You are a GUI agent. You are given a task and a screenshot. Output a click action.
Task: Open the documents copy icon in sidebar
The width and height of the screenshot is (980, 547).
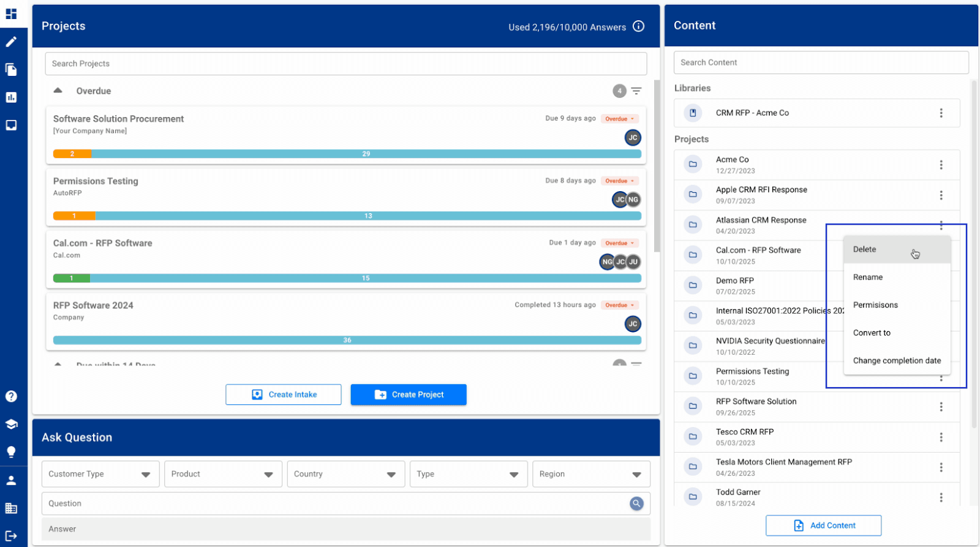coord(11,69)
